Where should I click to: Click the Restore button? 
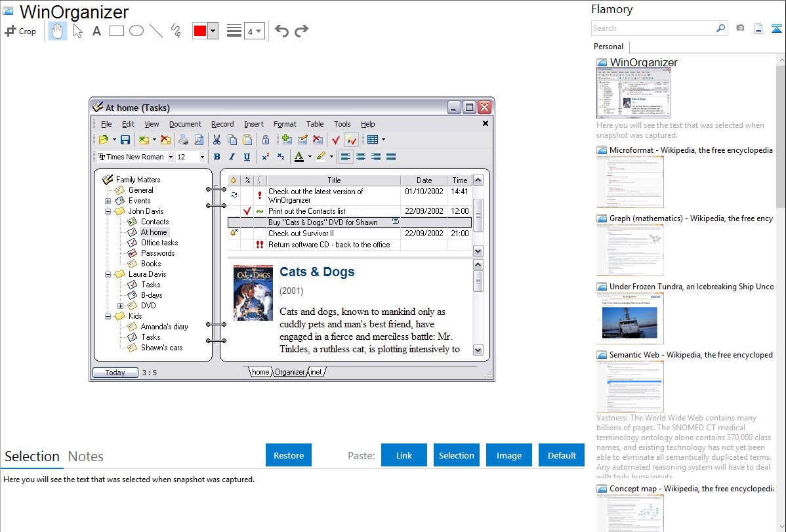coord(289,455)
